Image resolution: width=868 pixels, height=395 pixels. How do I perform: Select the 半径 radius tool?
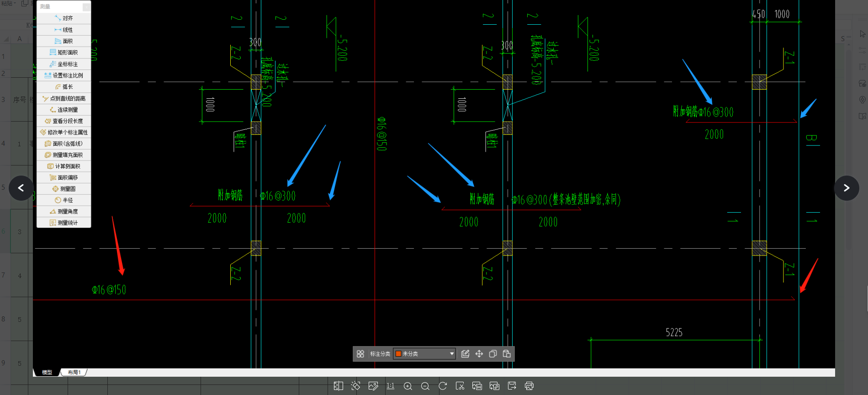click(64, 200)
